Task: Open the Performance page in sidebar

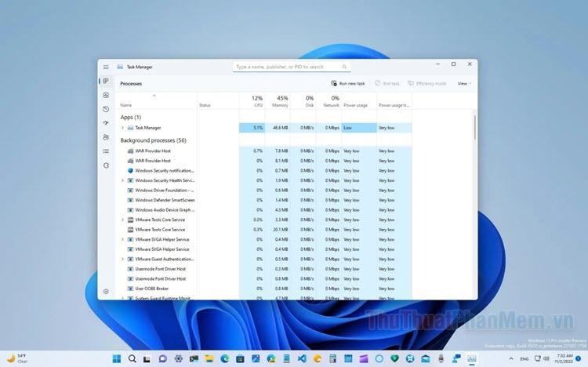Action: (106, 95)
